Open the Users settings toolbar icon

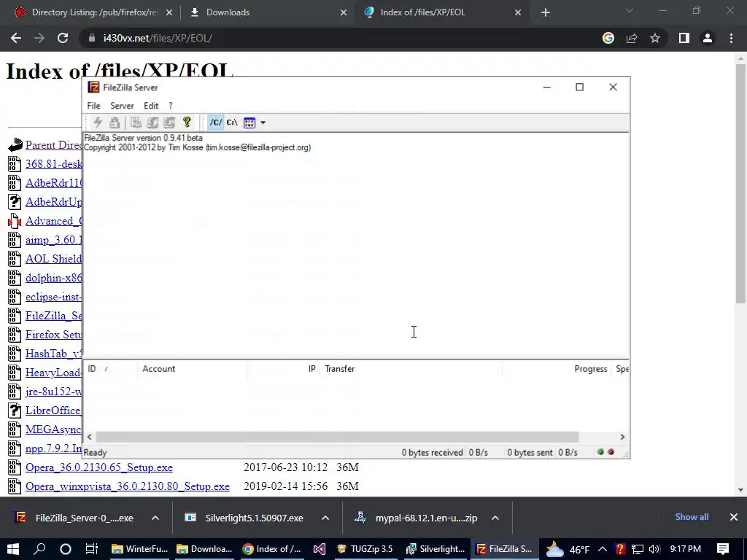(152, 122)
